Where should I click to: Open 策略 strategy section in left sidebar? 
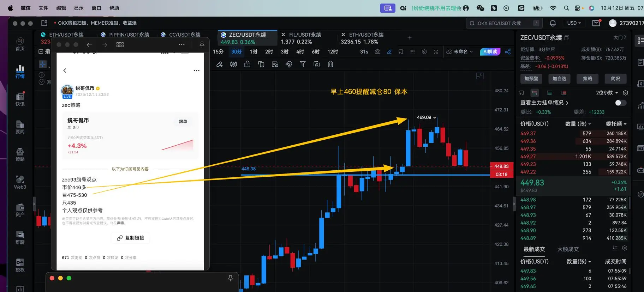pos(20,154)
